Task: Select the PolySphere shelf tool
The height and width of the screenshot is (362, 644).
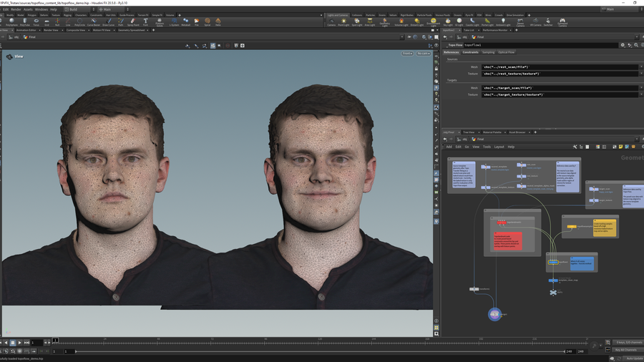Action: 11,21
